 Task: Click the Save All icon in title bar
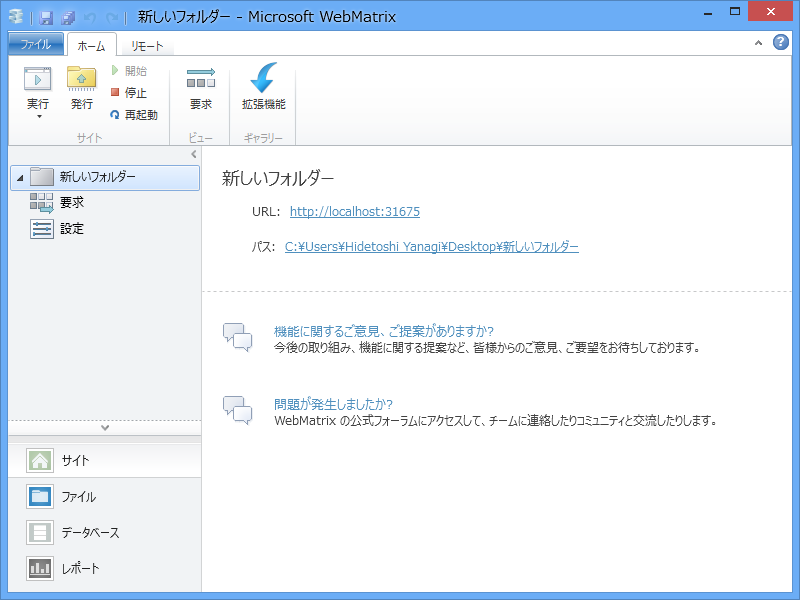click(68, 18)
